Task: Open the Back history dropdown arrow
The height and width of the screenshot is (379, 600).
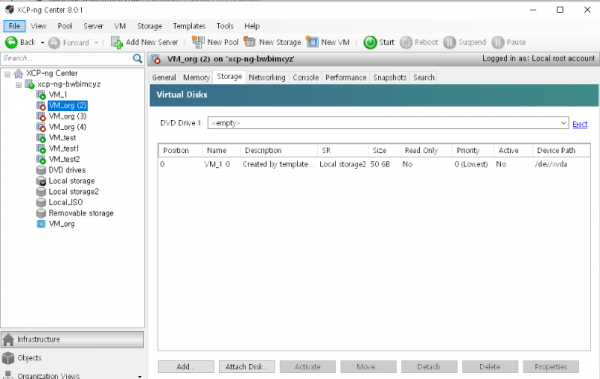Action: pos(42,42)
